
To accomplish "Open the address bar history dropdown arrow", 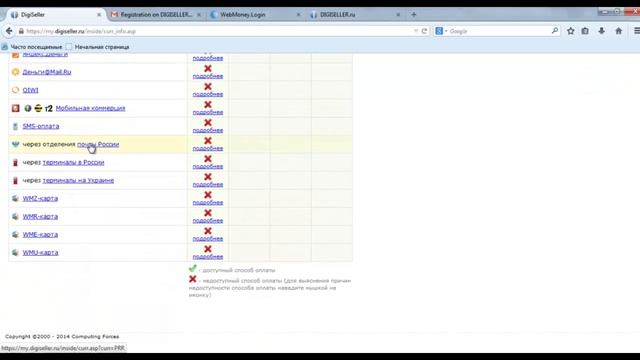I will [x=416, y=31].
